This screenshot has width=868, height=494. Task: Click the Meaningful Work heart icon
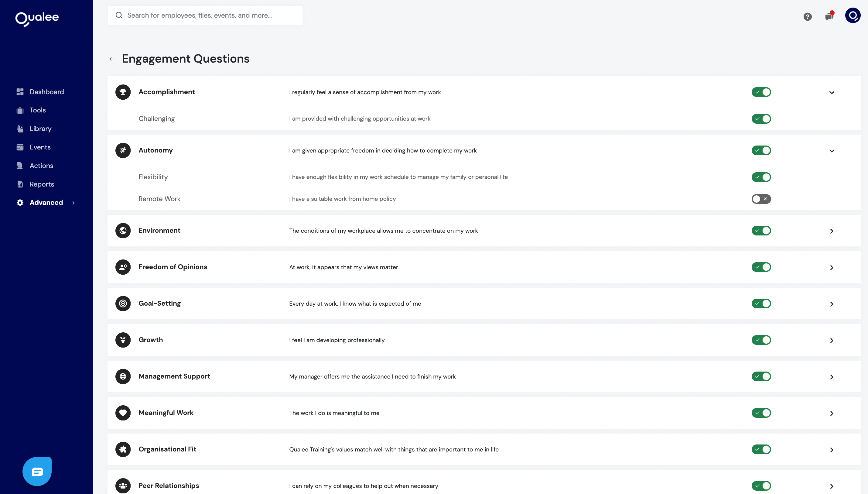(x=123, y=413)
